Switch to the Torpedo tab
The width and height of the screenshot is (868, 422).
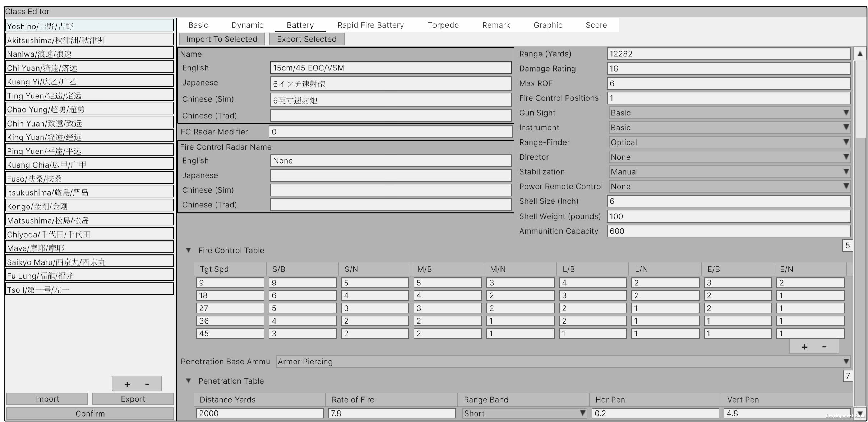443,25
